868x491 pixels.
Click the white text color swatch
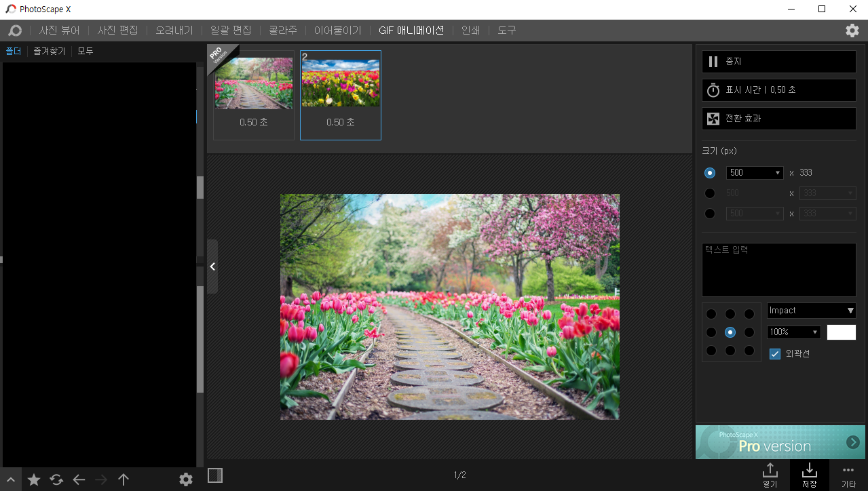click(x=841, y=332)
